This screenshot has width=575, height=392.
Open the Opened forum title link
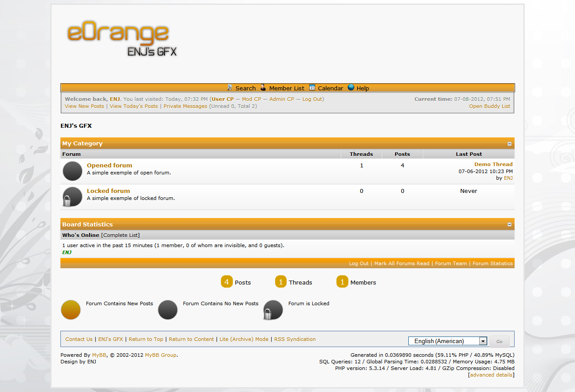coord(109,166)
